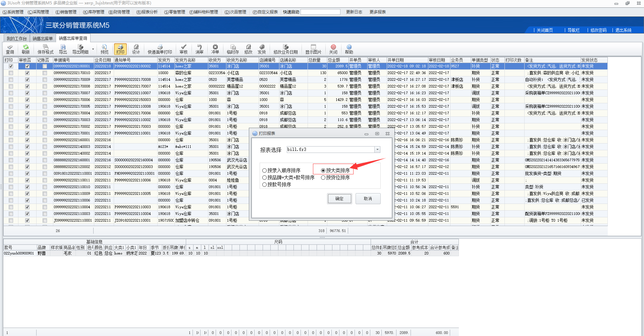Click 导航栏 link in header
This screenshot has height=336, width=644.
coord(574,30)
